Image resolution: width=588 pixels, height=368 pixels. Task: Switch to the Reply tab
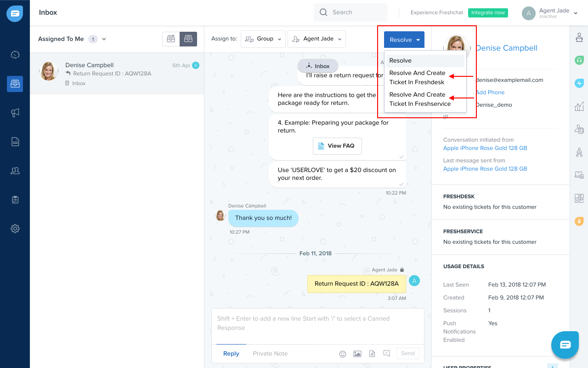(x=231, y=354)
